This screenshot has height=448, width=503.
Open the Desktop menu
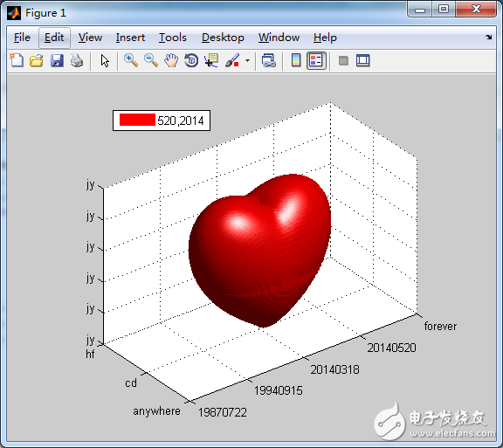(x=223, y=38)
